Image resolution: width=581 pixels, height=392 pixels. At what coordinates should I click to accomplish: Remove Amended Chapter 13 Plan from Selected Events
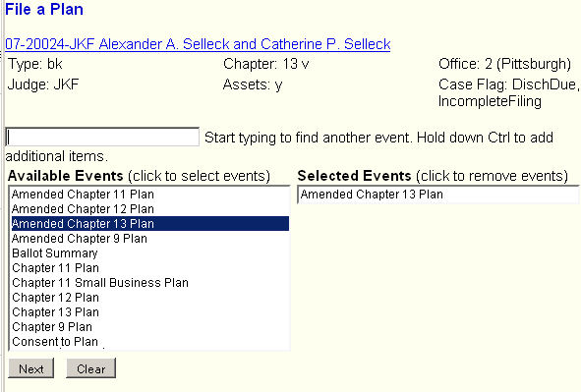pos(438,195)
